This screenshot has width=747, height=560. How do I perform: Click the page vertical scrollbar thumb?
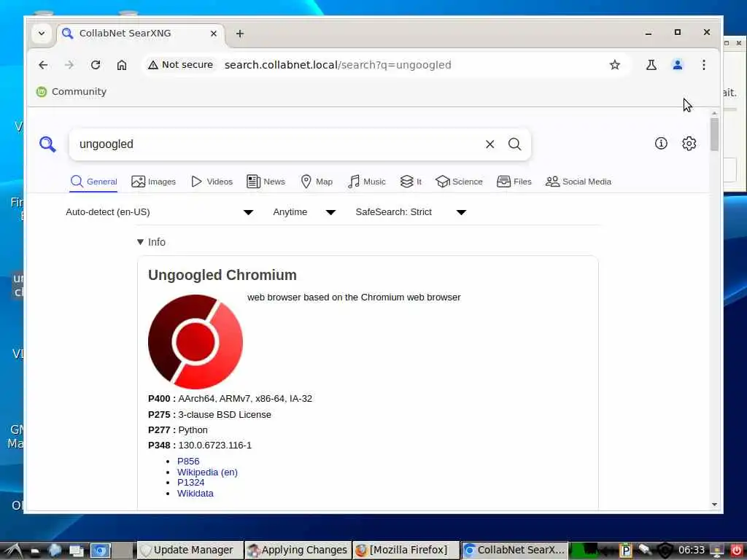(714, 134)
